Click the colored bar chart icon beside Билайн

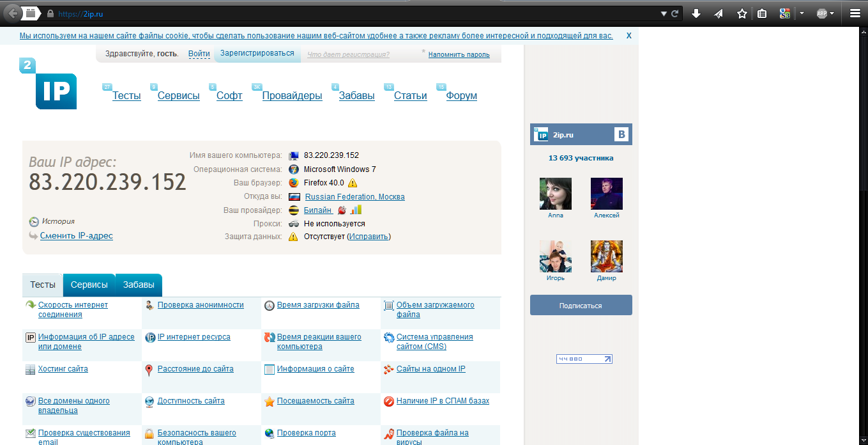pyautogui.click(x=356, y=209)
